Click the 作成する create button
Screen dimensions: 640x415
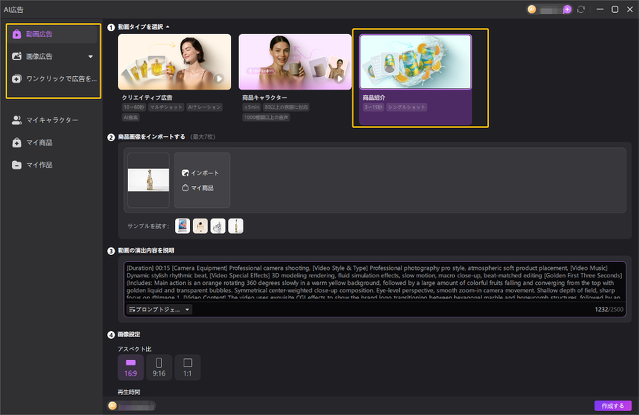click(x=613, y=406)
